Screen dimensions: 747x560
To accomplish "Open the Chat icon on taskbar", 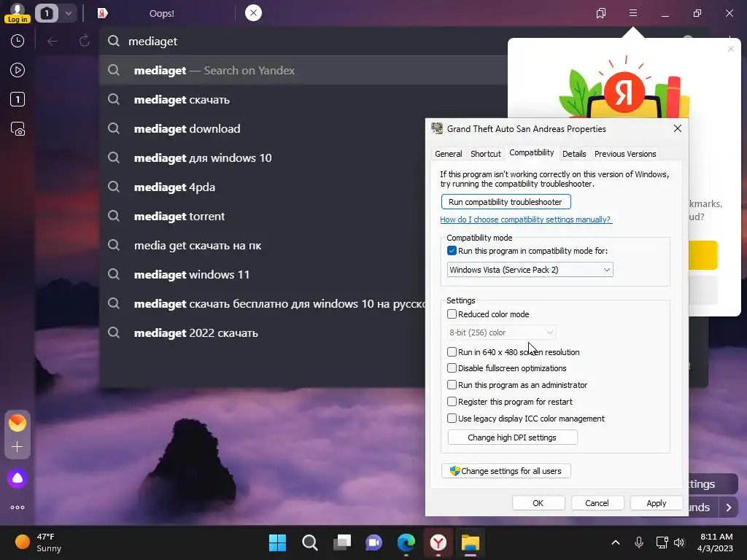I will pos(374,542).
